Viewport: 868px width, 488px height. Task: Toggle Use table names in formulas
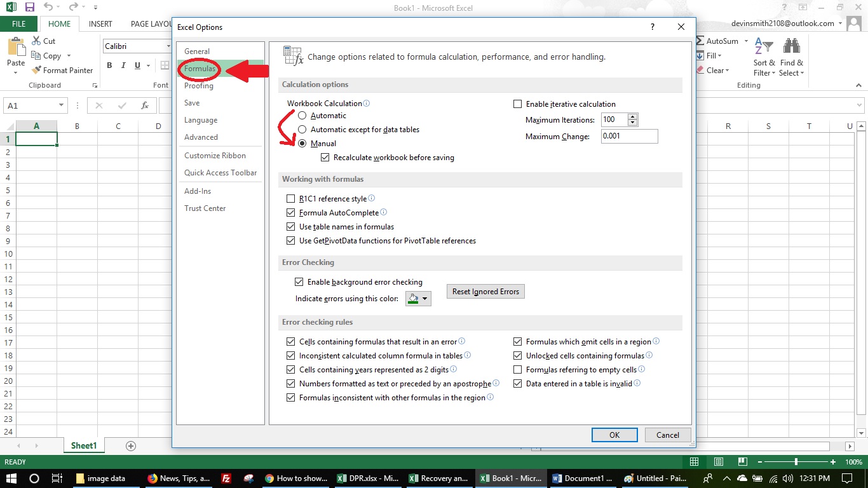pyautogui.click(x=291, y=227)
